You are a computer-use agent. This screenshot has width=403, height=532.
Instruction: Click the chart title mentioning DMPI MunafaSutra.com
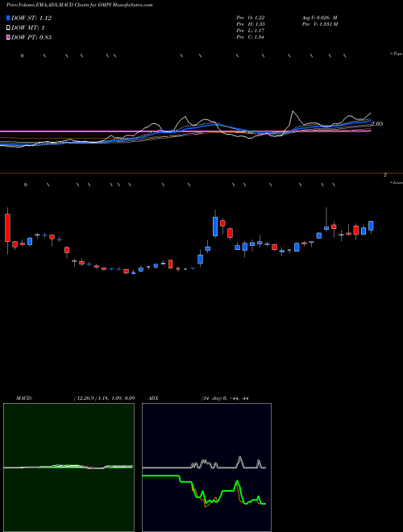pos(79,5)
